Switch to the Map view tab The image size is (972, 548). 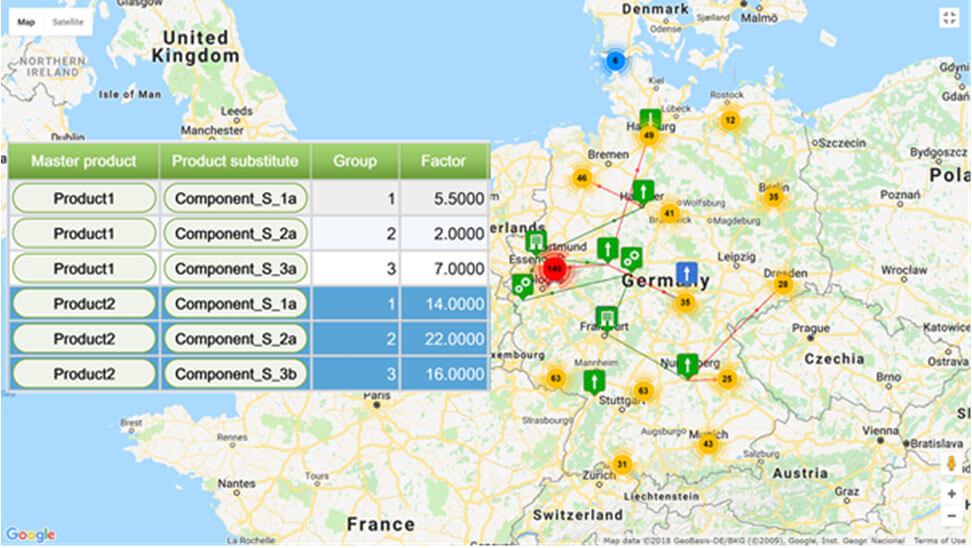pyautogui.click(x=26, y=22)
